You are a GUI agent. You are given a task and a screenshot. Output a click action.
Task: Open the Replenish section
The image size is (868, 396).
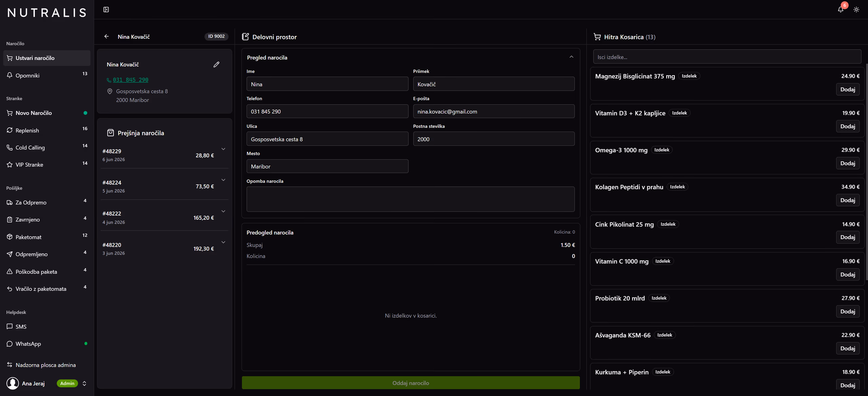point(47,130)
